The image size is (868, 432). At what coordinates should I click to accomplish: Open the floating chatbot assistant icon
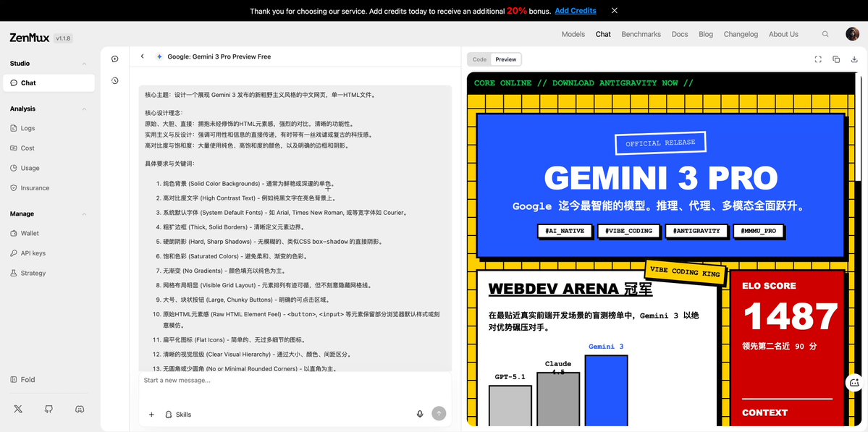pos(854,382)
